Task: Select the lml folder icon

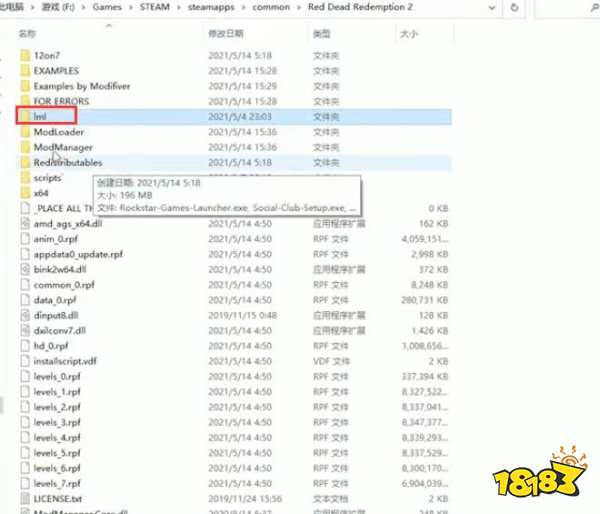Action: pos(25,116)
